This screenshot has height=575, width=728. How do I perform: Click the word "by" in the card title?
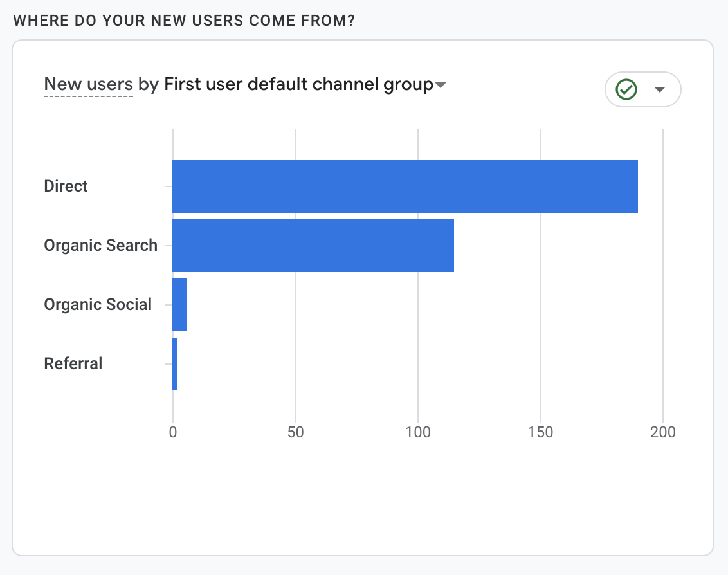[x=149, y=84]
